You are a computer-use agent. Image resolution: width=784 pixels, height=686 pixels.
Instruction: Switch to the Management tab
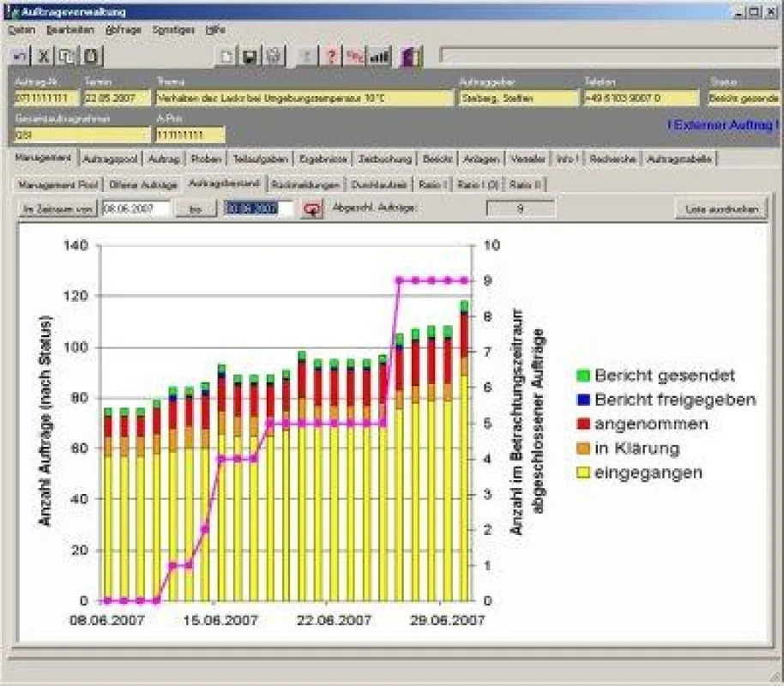(x=43, y=158)
